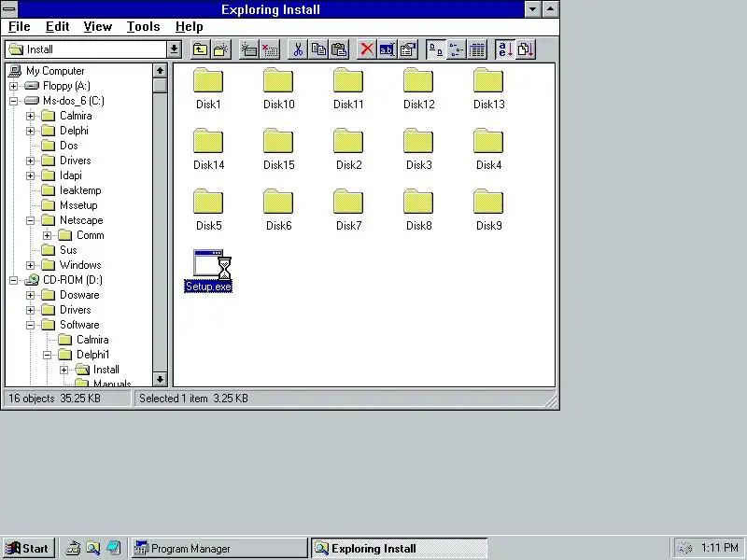Collapse the Software folder node

[31, 325]
